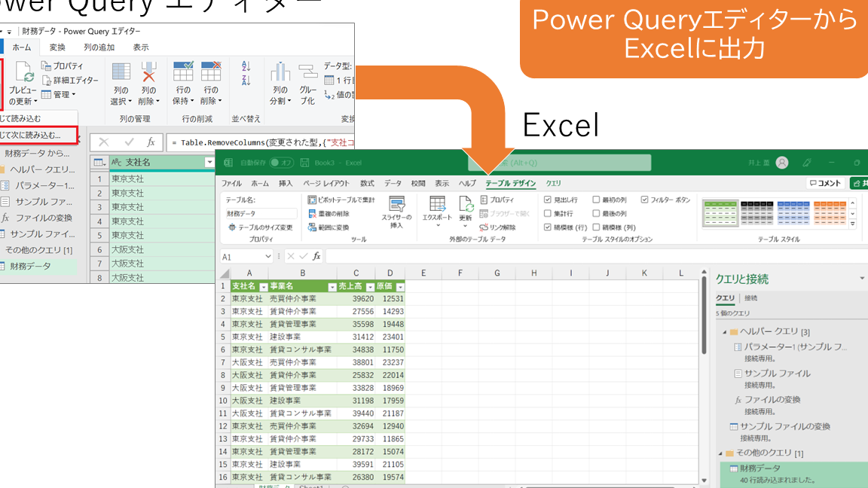Disable the 見出し行 checkbox

point(547,200)
